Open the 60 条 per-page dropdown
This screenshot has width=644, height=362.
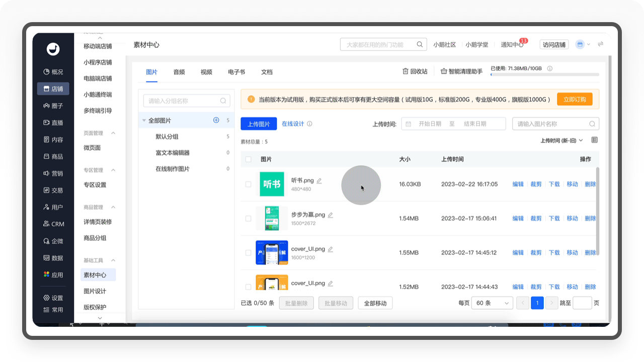(x=492, y=303)
